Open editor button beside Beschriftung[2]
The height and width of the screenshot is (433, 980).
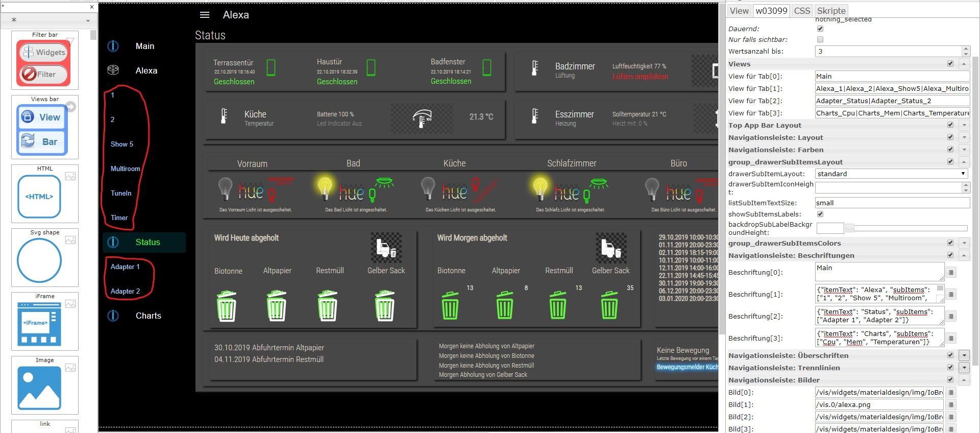[x=951, y=316]
